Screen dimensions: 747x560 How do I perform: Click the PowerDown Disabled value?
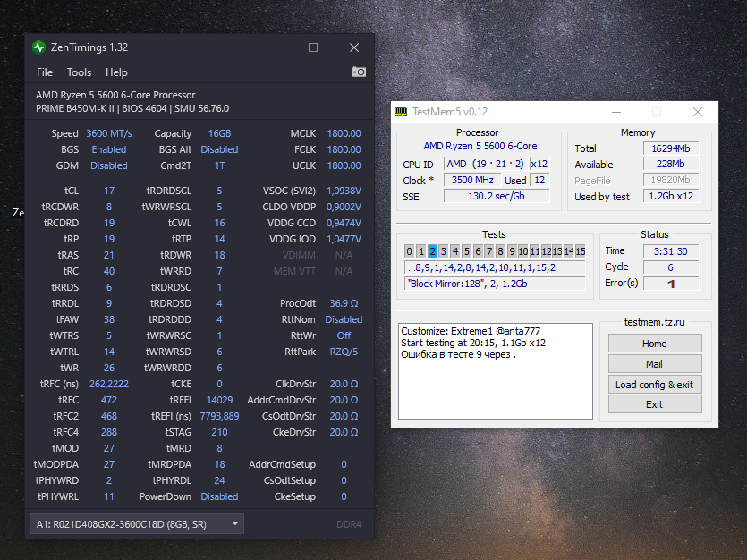(x=219, y=496)
